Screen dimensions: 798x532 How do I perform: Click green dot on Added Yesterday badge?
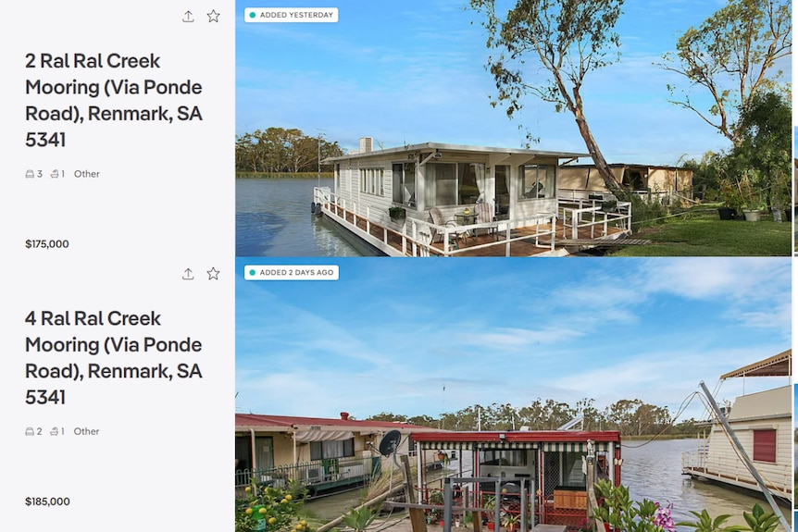point(253,15)
